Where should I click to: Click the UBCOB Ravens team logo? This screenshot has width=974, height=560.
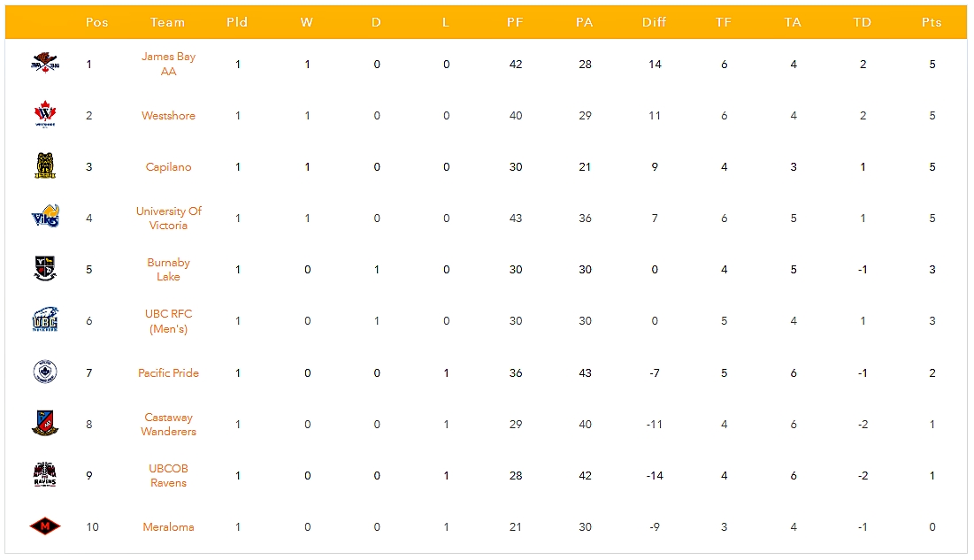click(x=44, y=475)
